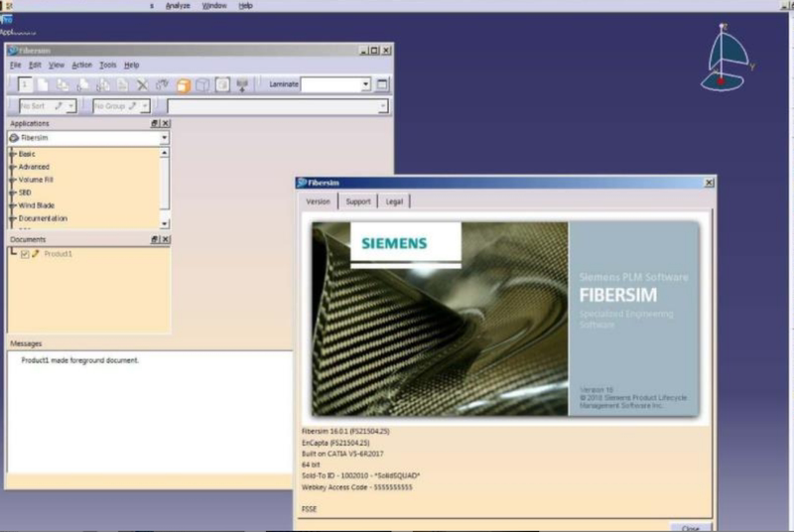Open the Action menu
Viewport: 794px width, 532px height.
coord(82,65)
